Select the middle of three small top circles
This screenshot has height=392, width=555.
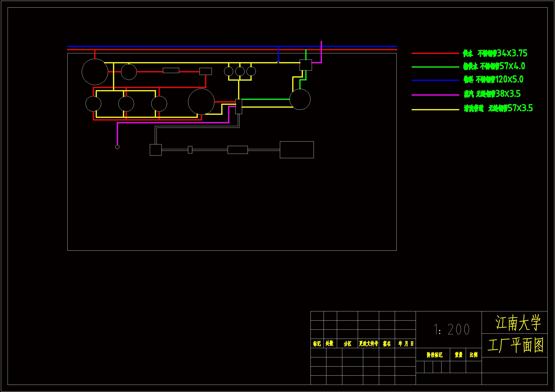pos(240,71)
